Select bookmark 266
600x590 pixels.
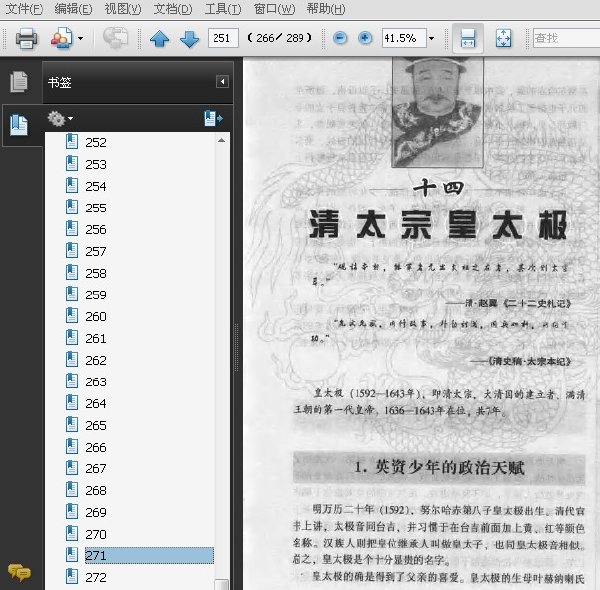pos(96,447)
